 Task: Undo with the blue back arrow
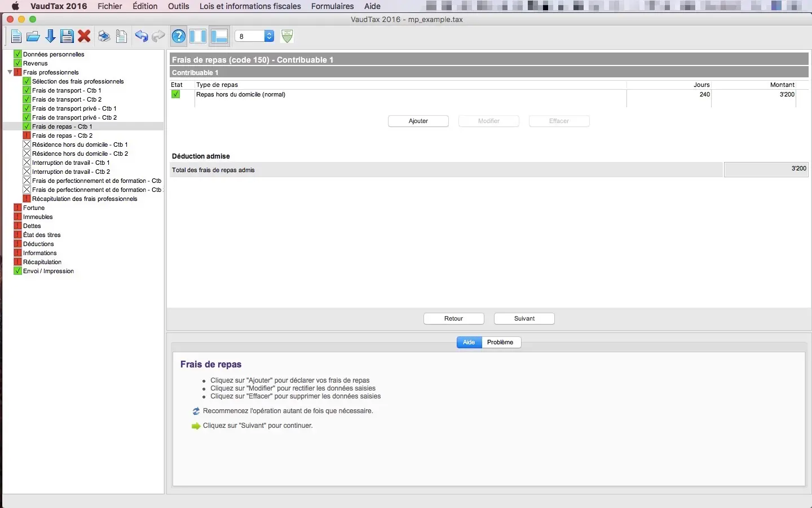pos(141,37)
